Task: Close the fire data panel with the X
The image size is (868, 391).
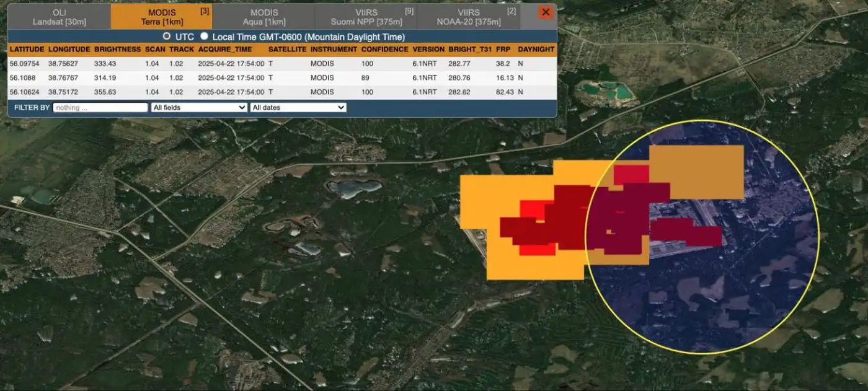Action: coord(546,12)
